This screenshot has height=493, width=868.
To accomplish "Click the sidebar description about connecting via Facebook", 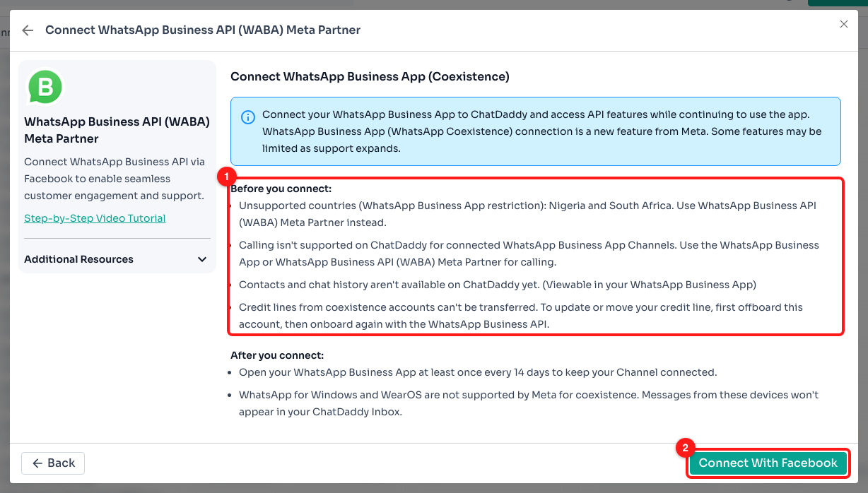I will click(114, 179).
